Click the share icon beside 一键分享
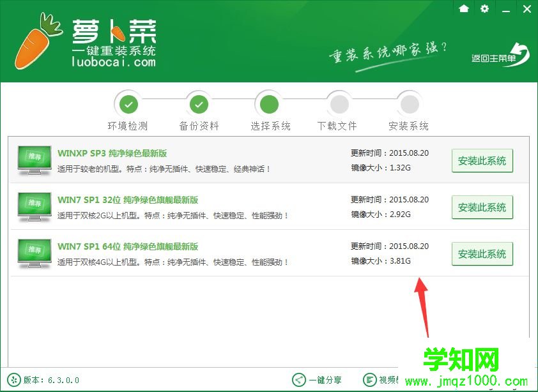The image size is (538, 392). 299,380
